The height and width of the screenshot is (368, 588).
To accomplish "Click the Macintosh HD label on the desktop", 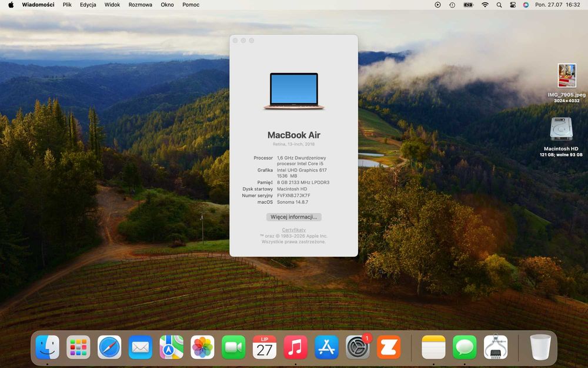I will (x=561, y=149).
